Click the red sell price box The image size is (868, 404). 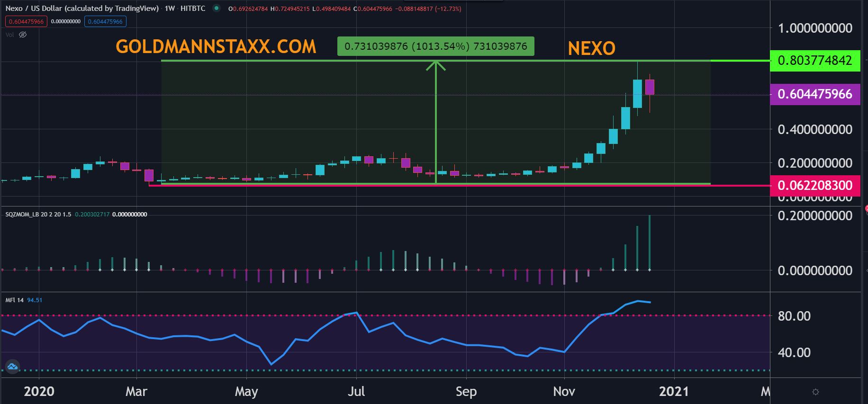click(26, 21)
